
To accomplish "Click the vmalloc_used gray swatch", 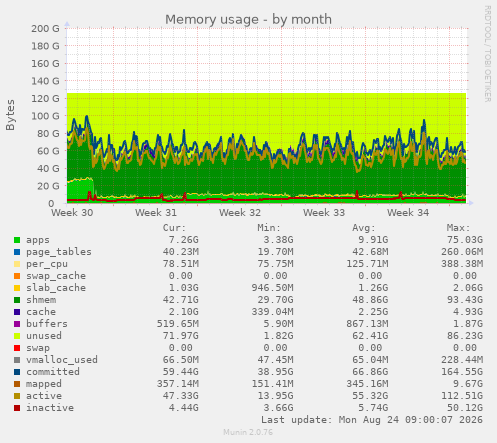I will (17, 360).
